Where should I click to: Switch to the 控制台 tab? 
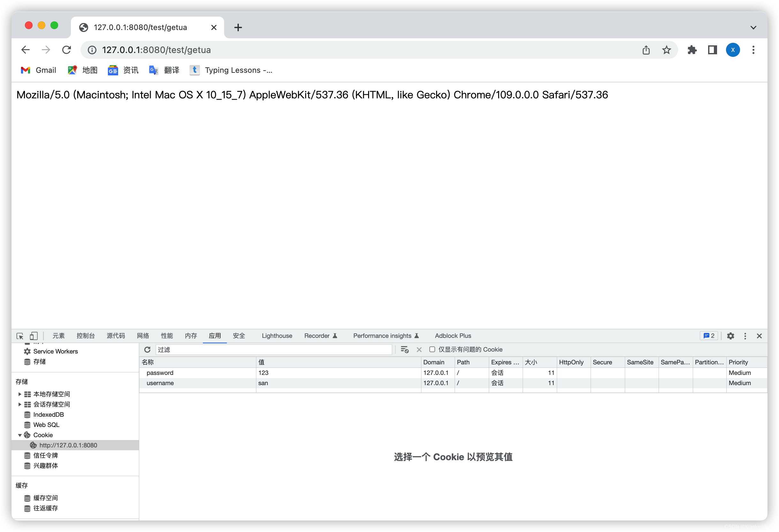(86, 336)
